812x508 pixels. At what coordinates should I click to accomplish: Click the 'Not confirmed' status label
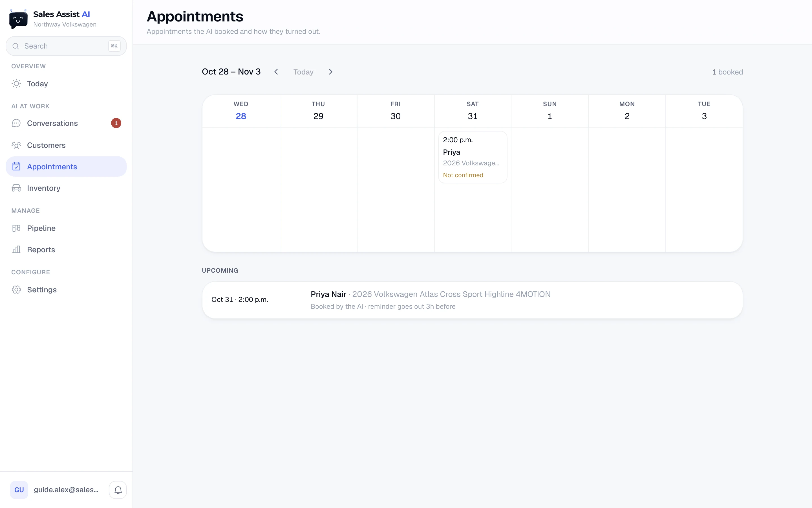point(463,175)
